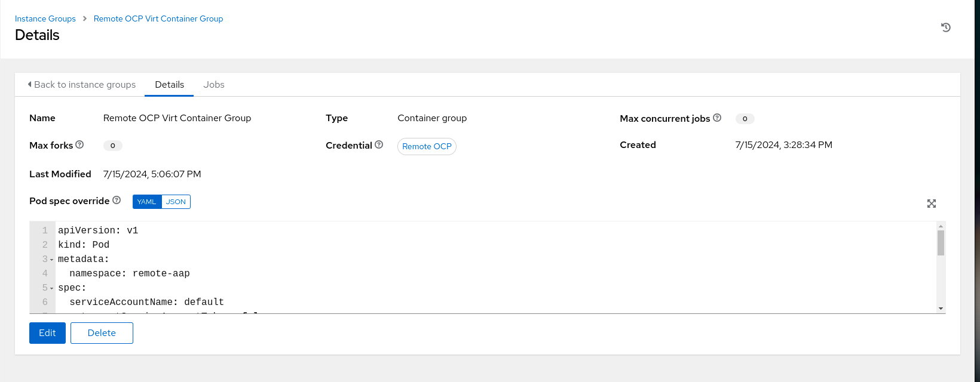
Task: Collapse the spec block on line 5
Action: click(52, 288)
